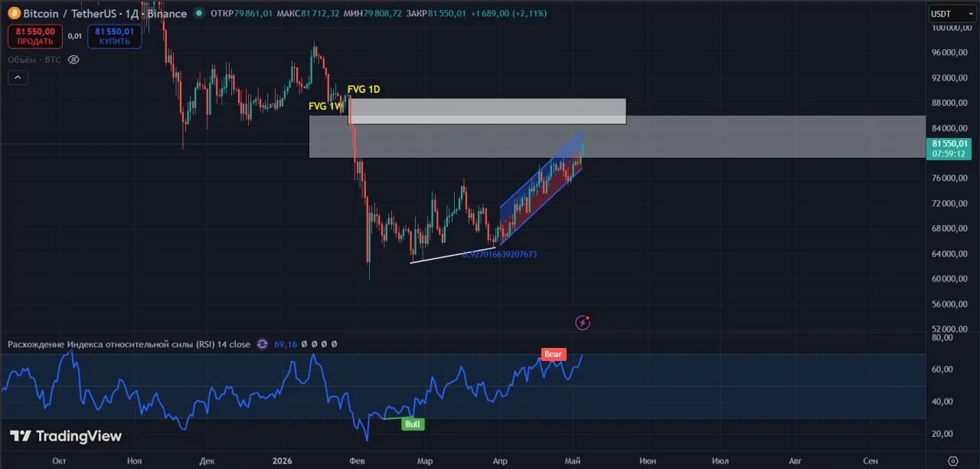Select the white trendline under February lows
Screen dimensions: 980x469
pyautogui.click(x=453, y=254)
